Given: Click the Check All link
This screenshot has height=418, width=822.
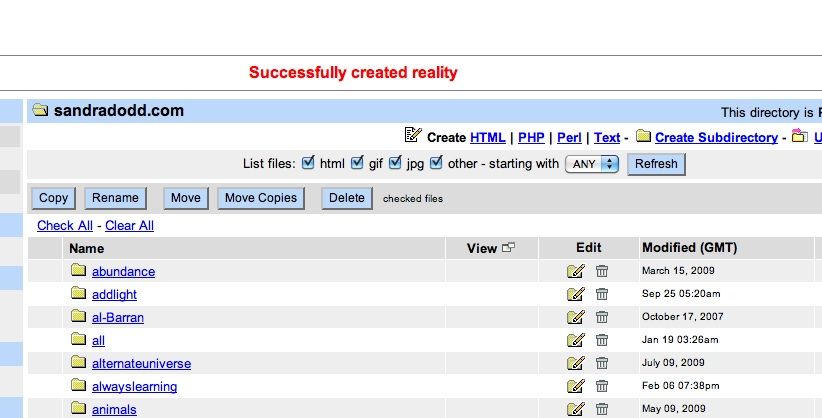Looking at the screenshot, I should [x=65, y=225].
